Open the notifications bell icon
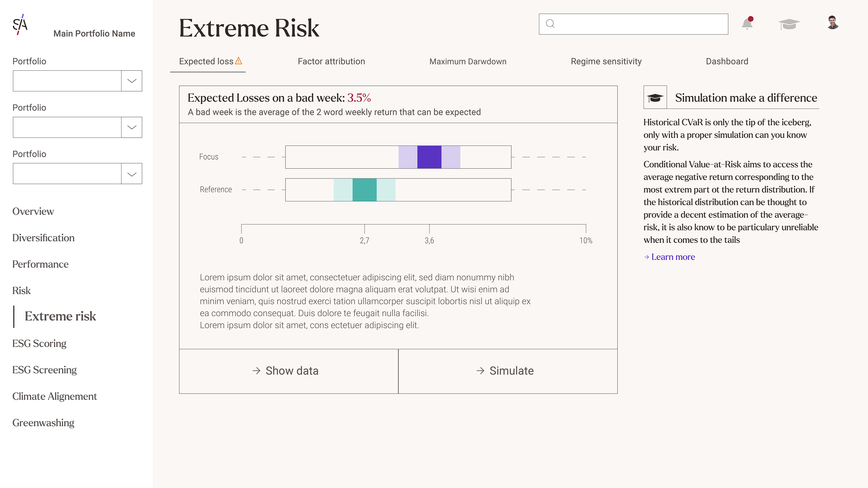 [747, 23]
